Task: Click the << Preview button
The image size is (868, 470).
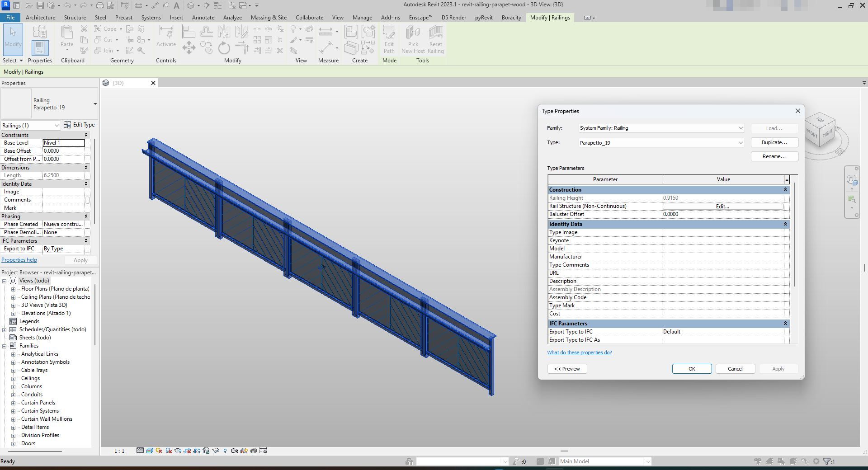Action: pyautogui.click(x=567, y=369)
